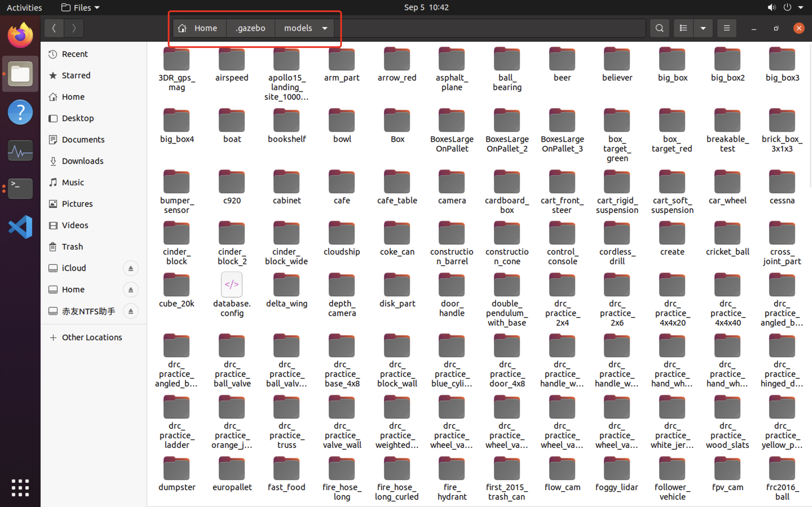Click the search icon in the toolbar
This screenshot has width=812, height=507.
(659, 28)
